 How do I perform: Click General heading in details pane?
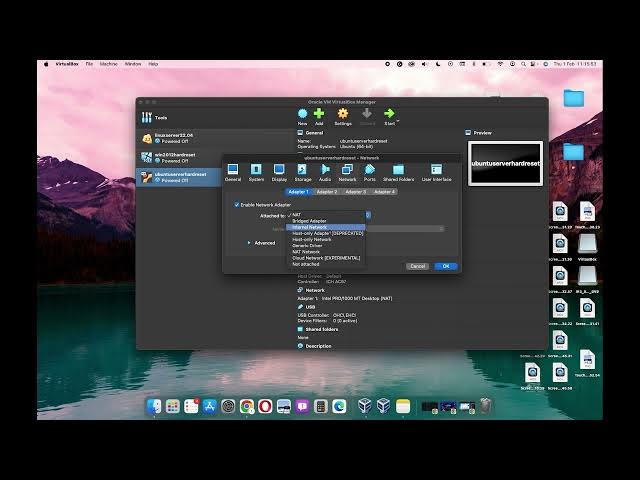[314, 133]
